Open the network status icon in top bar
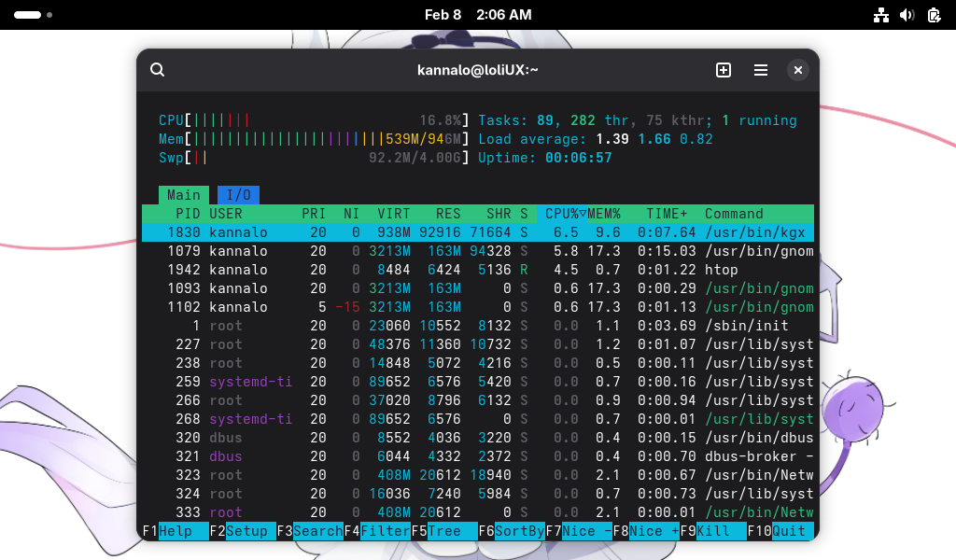 (881, 15)
